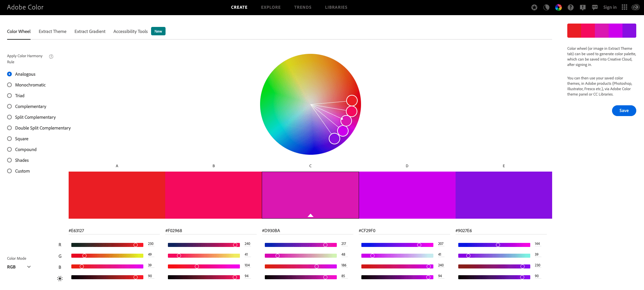Click the hex field showing #CF29F0
Viewport: 644px width, 290px height.
[404, 231]
